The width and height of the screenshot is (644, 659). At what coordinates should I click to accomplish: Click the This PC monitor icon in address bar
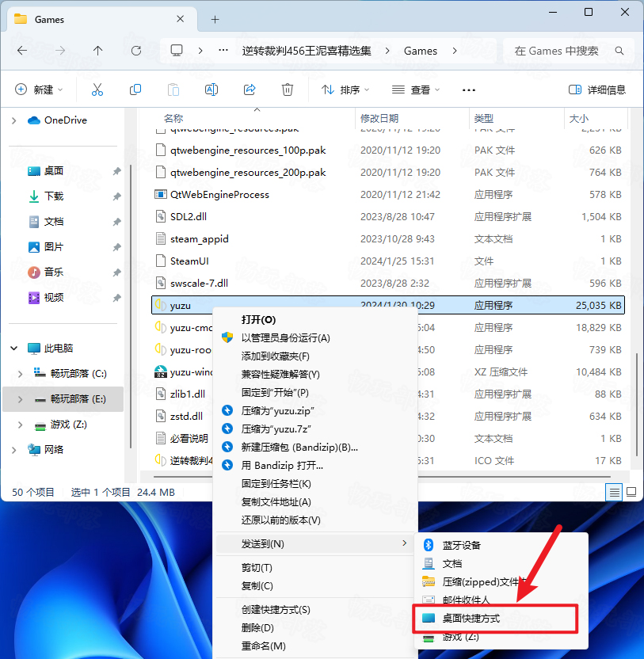(x=177, y=51)
